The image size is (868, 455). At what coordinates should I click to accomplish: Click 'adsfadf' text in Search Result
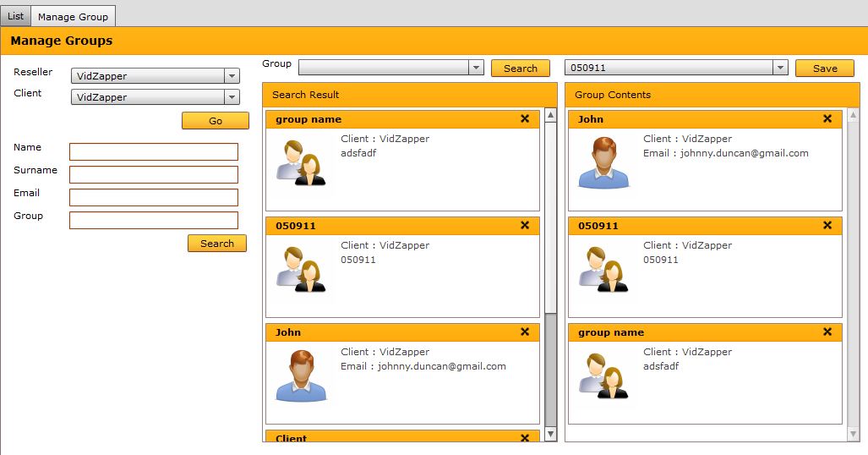click(x=358, y=153)
